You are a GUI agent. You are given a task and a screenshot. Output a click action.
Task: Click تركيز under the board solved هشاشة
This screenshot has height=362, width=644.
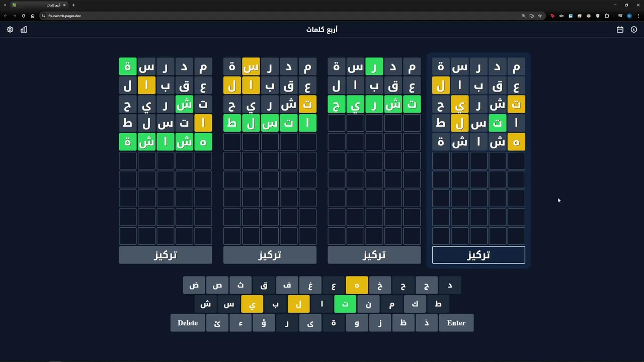166,255
